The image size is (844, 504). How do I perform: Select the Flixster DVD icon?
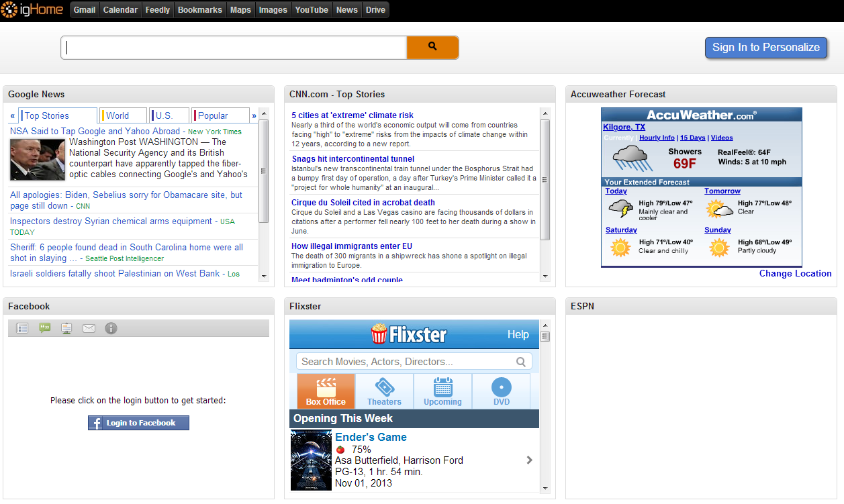(502, 391)
